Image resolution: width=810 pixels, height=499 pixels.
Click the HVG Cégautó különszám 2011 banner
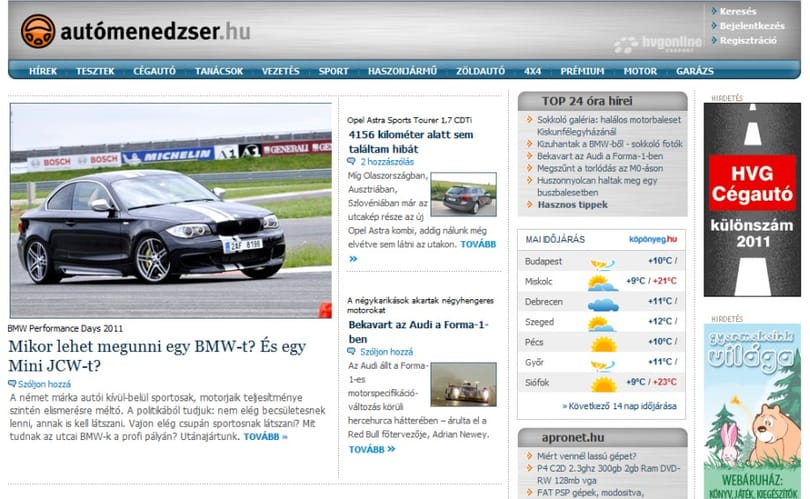point(752,199)
